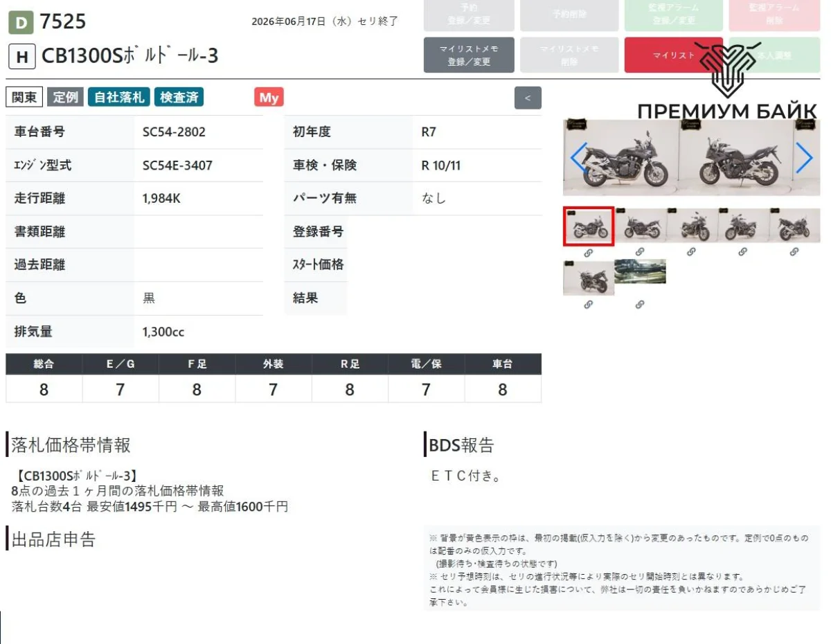
Task: Click mileage value 1,984K
Action: point(161,199)
